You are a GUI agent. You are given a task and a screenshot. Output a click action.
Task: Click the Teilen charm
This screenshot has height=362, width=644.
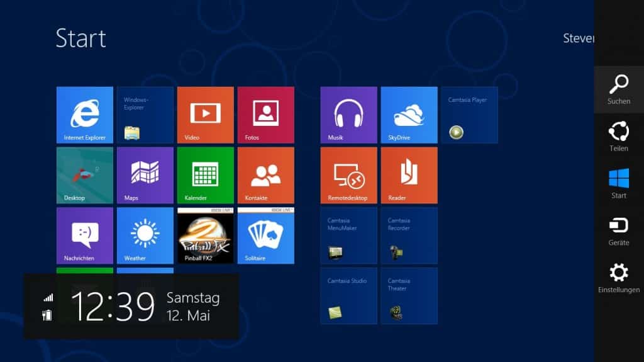pos(619,137)
